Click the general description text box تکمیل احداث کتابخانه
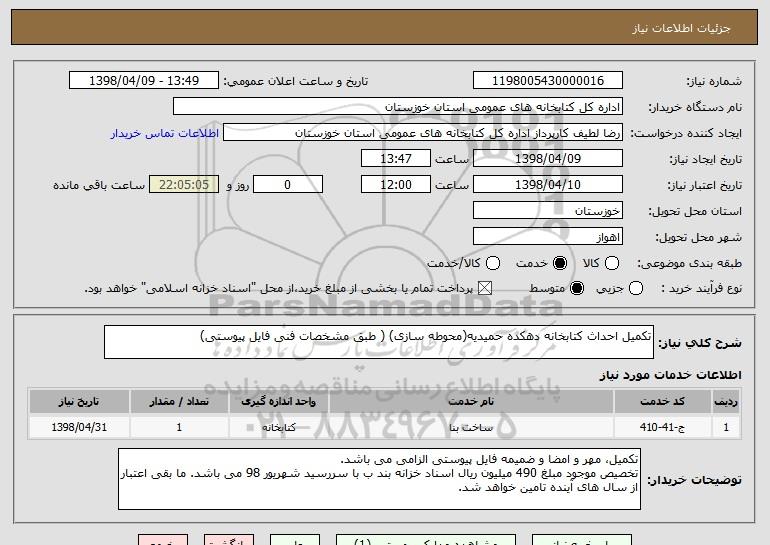 point(379,342)
